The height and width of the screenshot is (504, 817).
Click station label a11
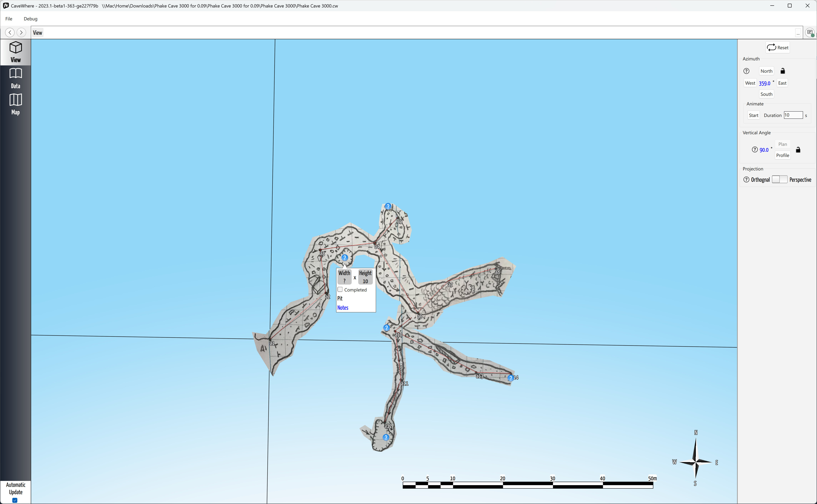(x=404, y=383)
